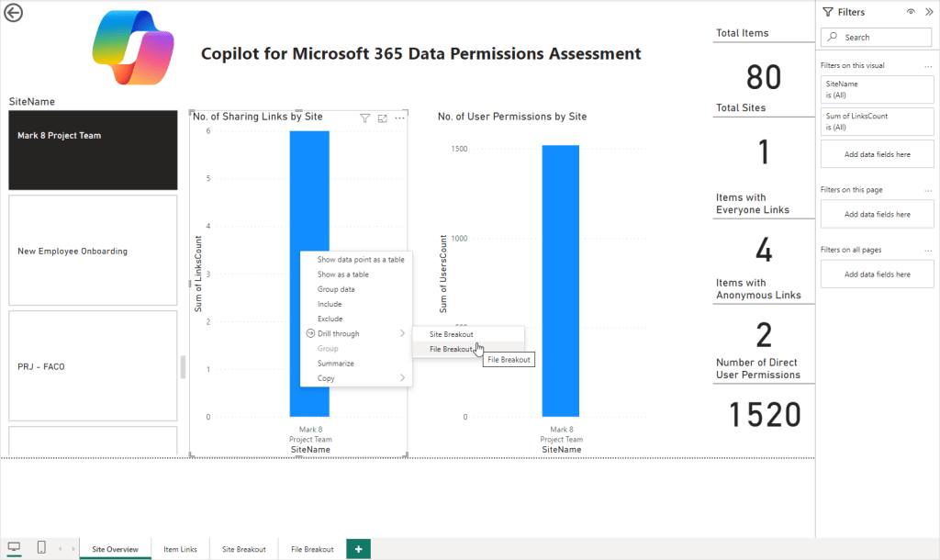Open the Item Links page tab
Viewport: 940px width, 560px height.
pyautogui.click(x=180, y=549)
